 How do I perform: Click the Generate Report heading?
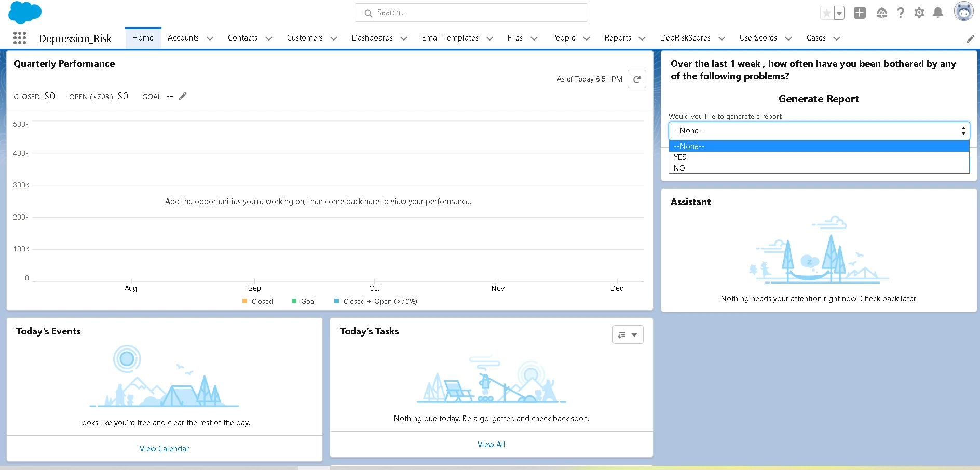[x=819, y=99]
